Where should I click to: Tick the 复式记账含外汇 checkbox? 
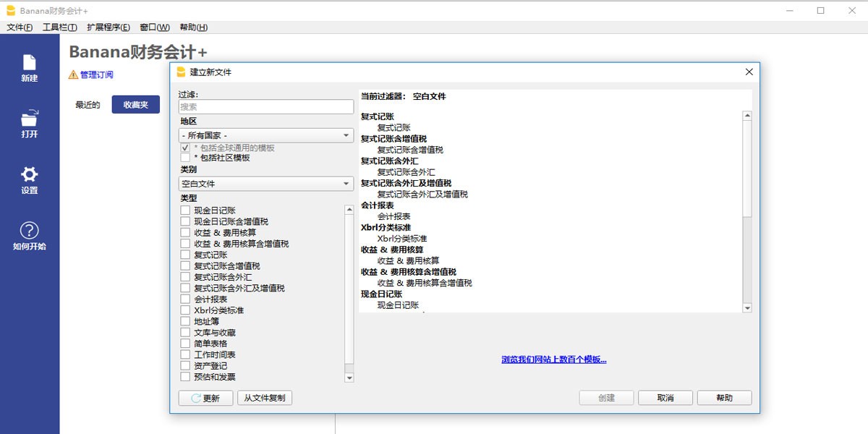click(x=185, y=277)
